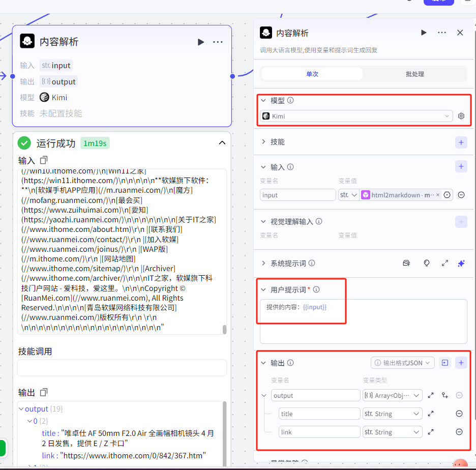
Task: Click the 1m19s run duration badge
Action: (x=95, y=143)
